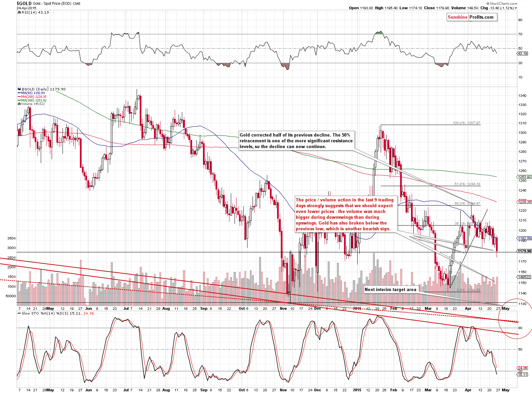Viewport: 532px width, 393px height.
Task: Select the High 1195.40 value
Action: 386,8
